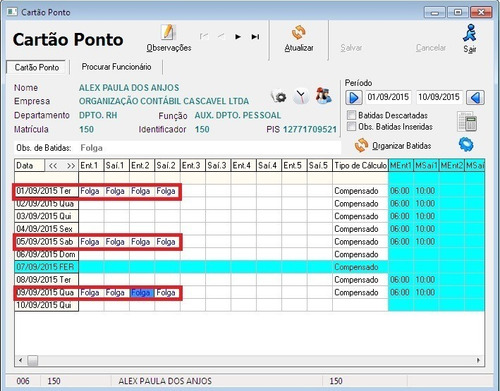500x391 pixels.
Task: Toggle Batidas Descartadas checkbox
Action: click(351, 115)
